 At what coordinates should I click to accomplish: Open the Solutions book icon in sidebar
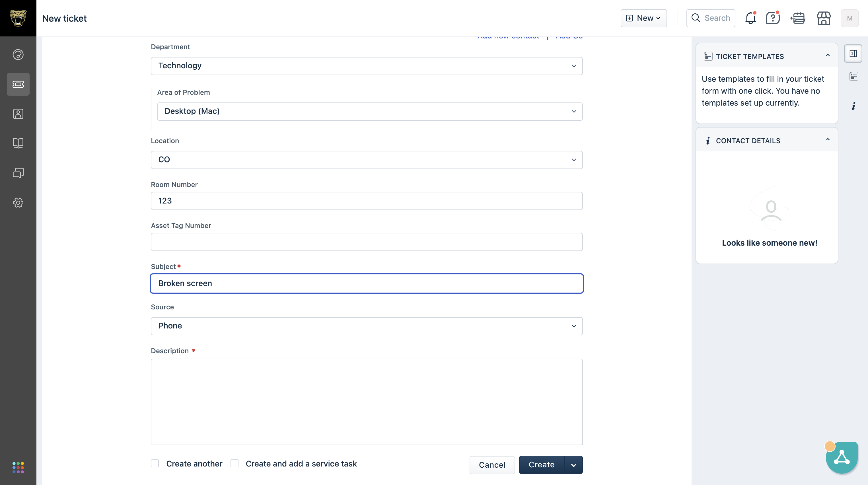pos(18,143)
